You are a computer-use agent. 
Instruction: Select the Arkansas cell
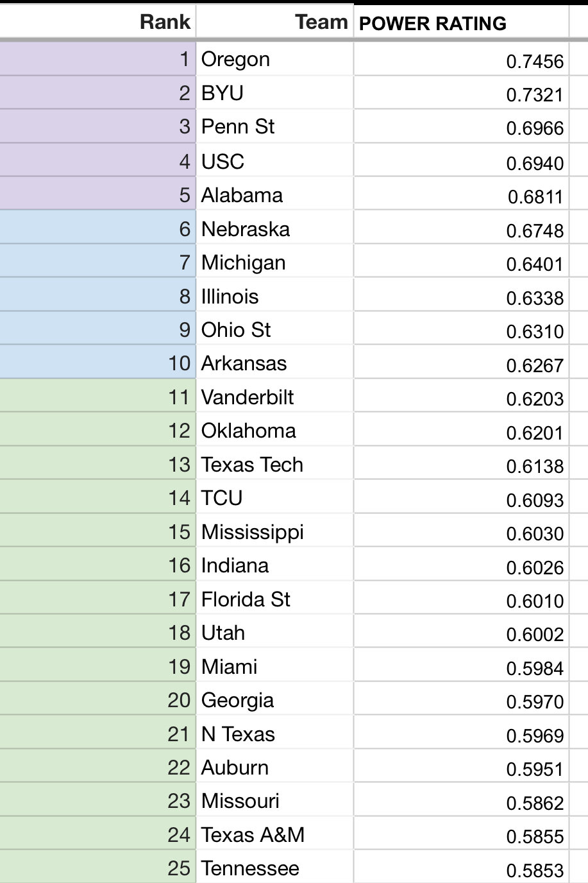tap(274, 363)
